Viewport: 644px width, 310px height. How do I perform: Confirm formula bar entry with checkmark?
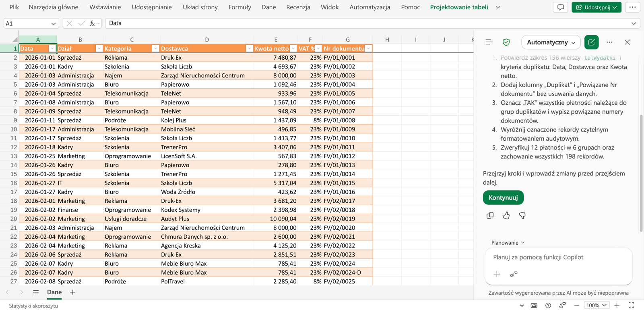[81, 23]
